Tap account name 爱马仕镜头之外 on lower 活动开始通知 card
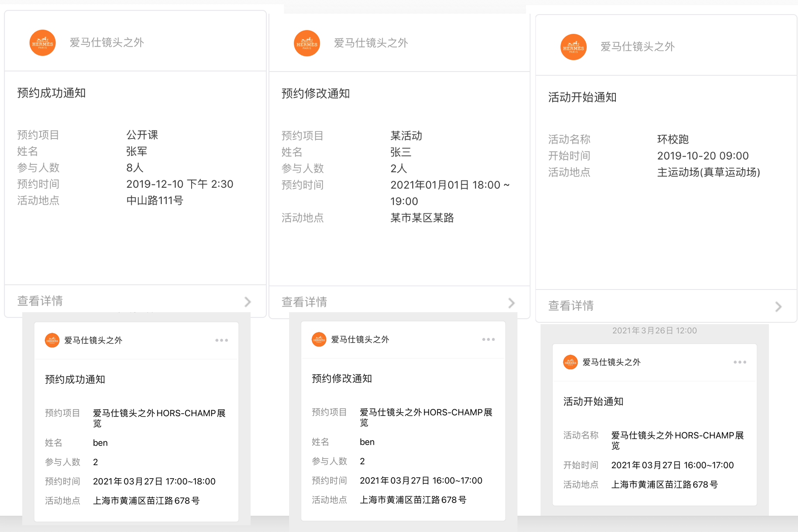 pos(612,362)
